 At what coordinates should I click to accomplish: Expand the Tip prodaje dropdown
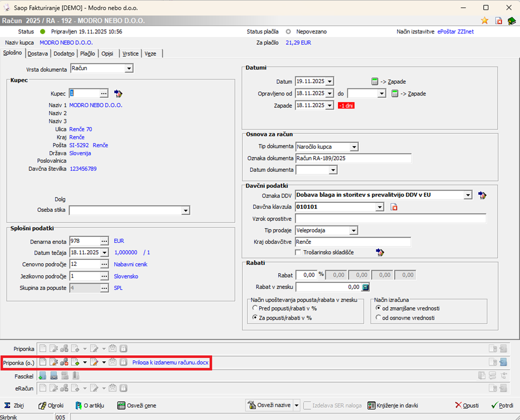click(353, 231)
